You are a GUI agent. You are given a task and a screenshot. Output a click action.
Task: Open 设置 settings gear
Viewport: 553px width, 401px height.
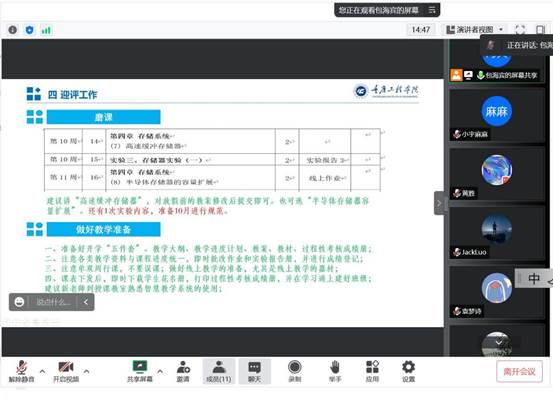[x=408, y=371]
